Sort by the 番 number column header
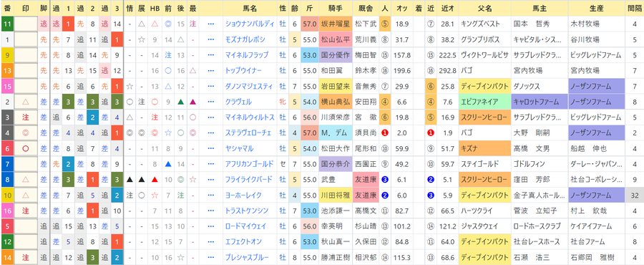This screenshot has width=644, height=265. point(7,8)
